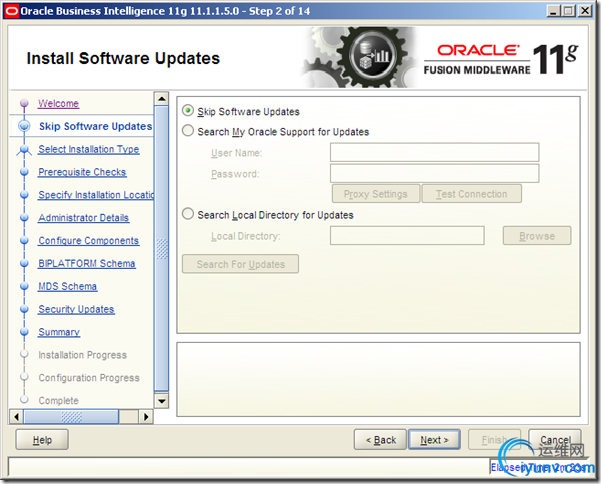Screen dimensions: 601x484
Task: Click the vertical scrollbar thumb in steps panel
Action: 162,249
